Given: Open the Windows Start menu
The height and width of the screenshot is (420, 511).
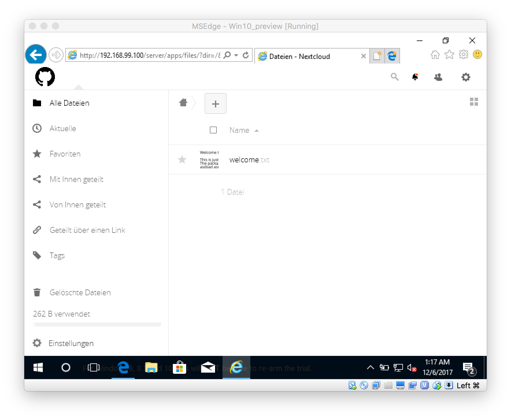Looking at the screenshot, I should [x=38, y=368].
